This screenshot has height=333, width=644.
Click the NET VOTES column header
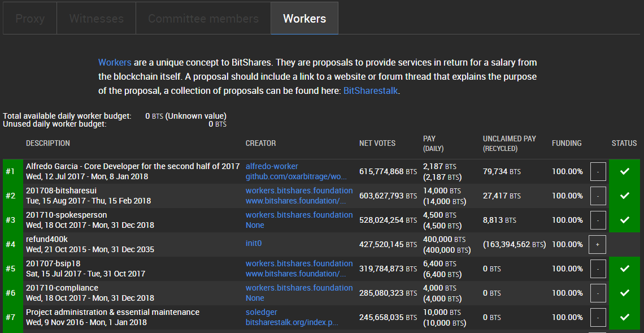click(377, 143)
